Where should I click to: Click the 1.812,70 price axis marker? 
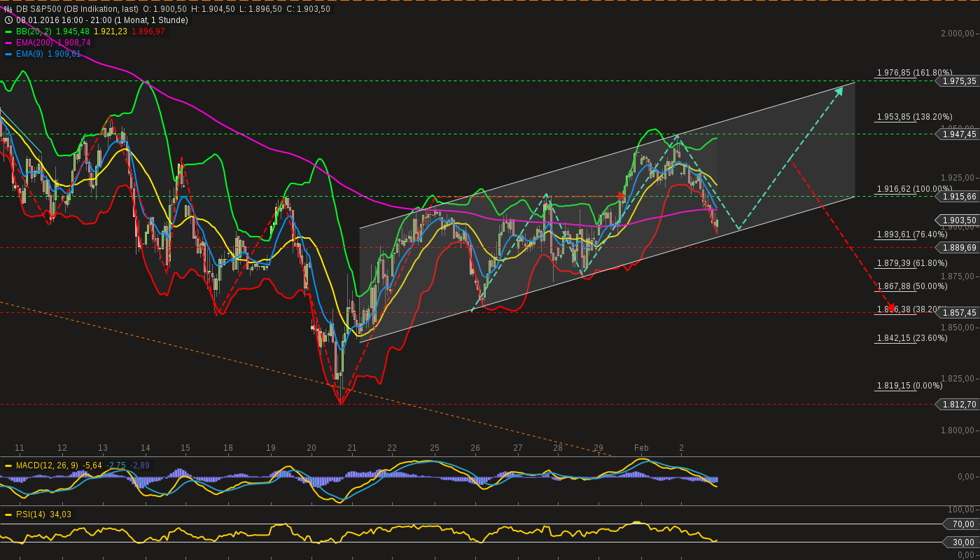958,404
